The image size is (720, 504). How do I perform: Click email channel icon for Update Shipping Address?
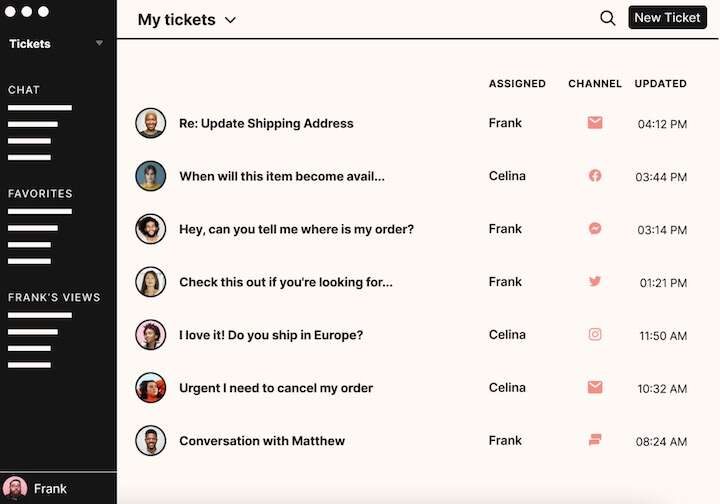pyautogui.click(x=595, y=123)
